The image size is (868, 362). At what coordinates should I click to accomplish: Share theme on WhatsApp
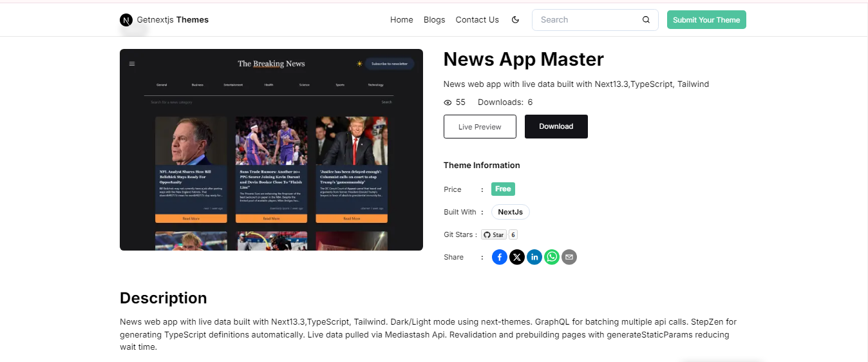(552, 257)
